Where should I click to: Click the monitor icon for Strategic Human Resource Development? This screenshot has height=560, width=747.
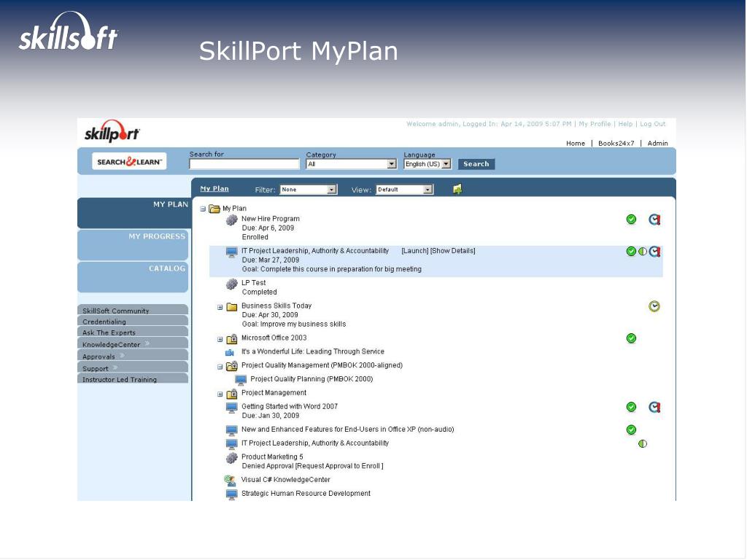(x=231, y=494)
